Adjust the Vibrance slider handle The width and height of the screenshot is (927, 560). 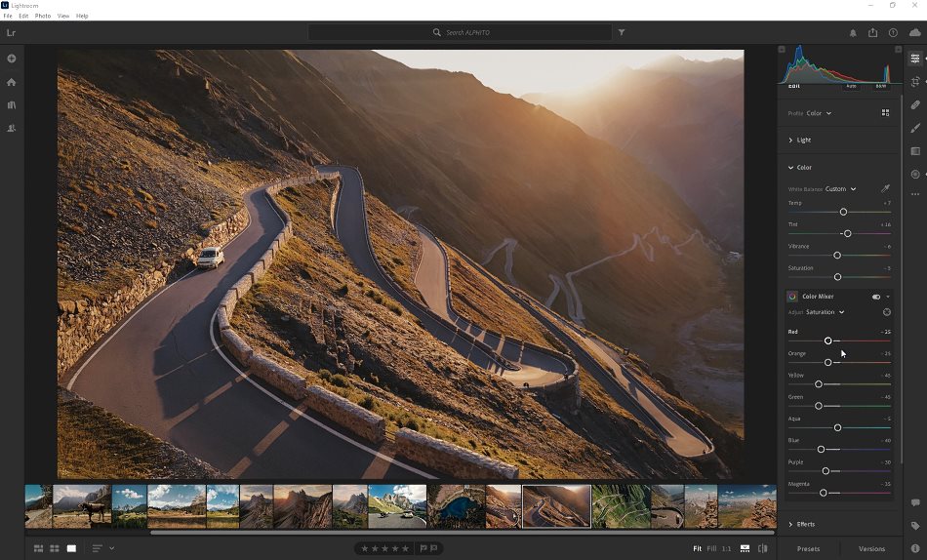point(837,255)
